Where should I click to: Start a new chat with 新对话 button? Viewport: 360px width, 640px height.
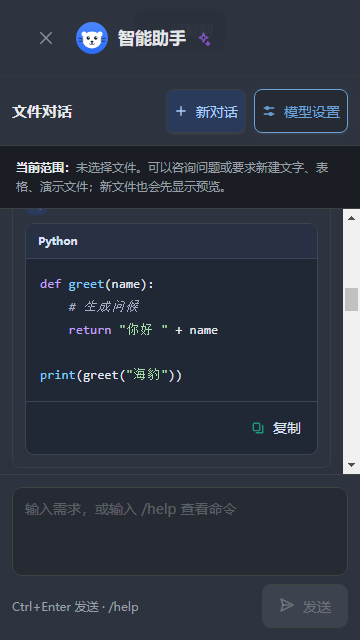pyautogui.click(x=206, y=111)
